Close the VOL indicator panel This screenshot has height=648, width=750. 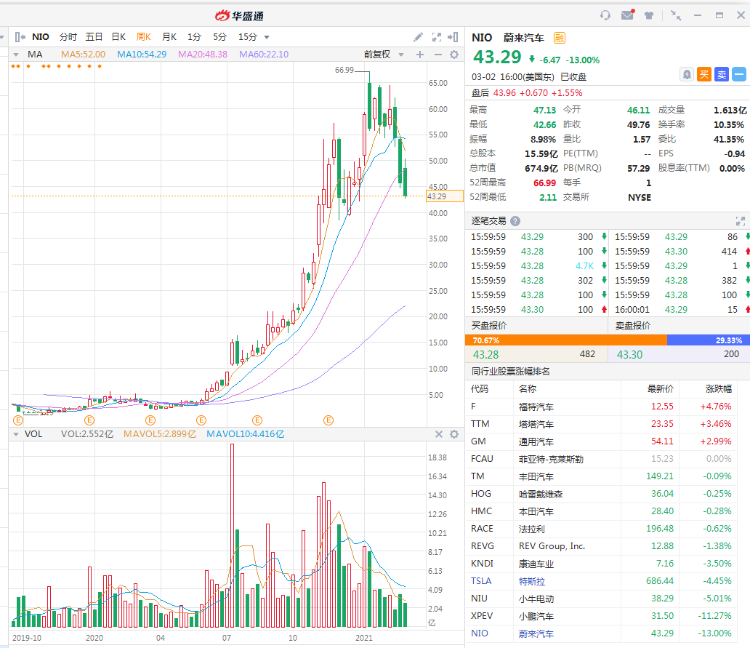tap(439, 434)
